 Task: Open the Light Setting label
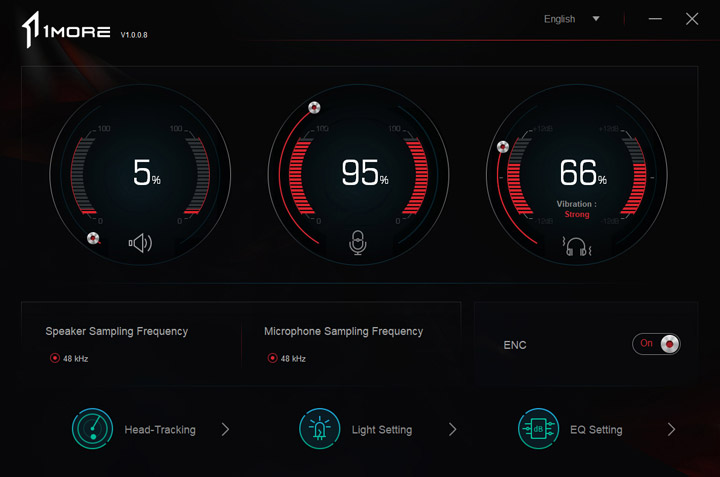tap(382, 430)
